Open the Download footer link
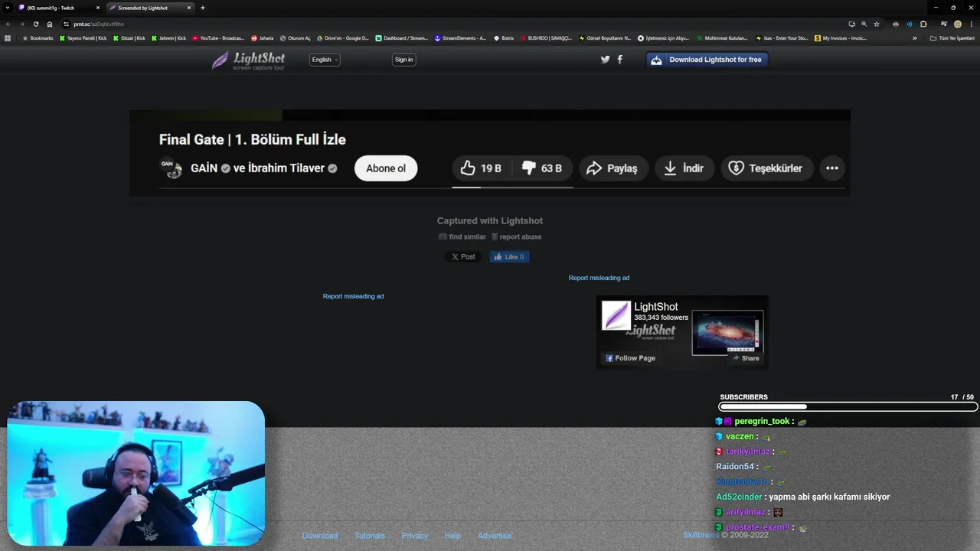980x551 pixels. tap(320, 536)
